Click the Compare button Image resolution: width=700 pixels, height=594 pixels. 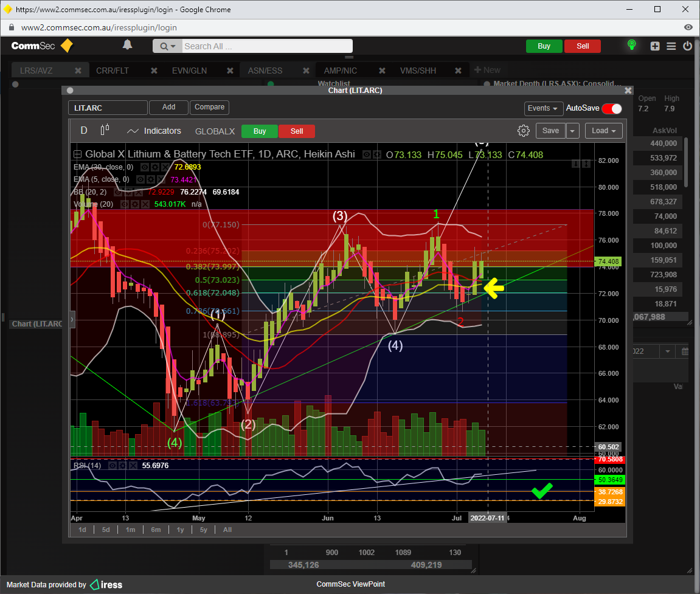coord(209,107)
